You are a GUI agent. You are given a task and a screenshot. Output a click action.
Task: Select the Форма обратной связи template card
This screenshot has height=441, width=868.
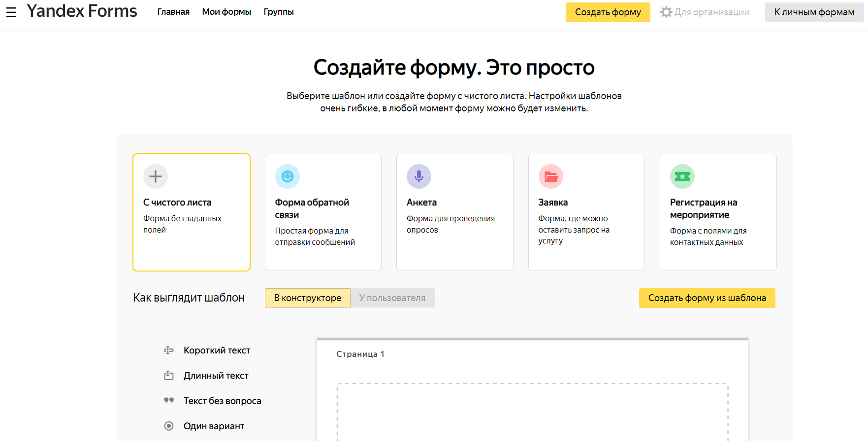point(323,212)
